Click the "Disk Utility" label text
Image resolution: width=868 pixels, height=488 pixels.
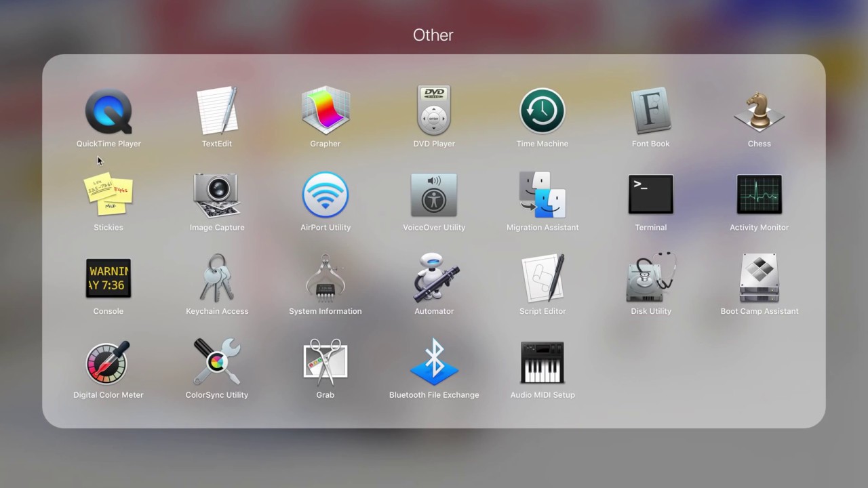coord(651,312)
